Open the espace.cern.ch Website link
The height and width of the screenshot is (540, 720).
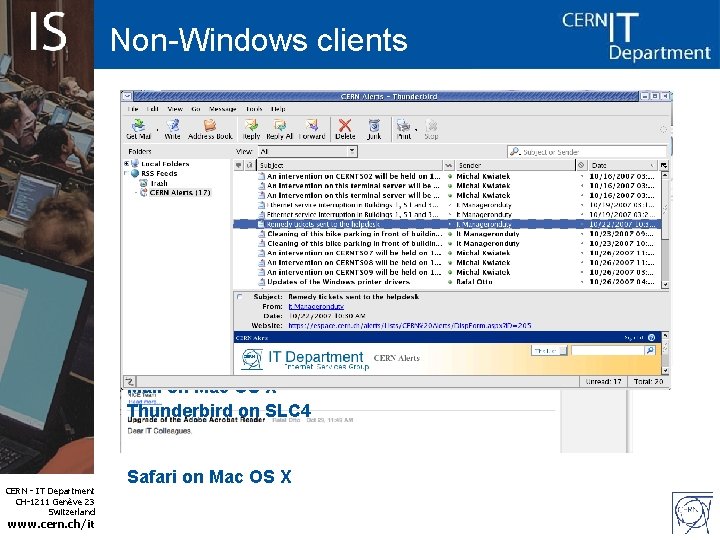[x=410, y=326]
